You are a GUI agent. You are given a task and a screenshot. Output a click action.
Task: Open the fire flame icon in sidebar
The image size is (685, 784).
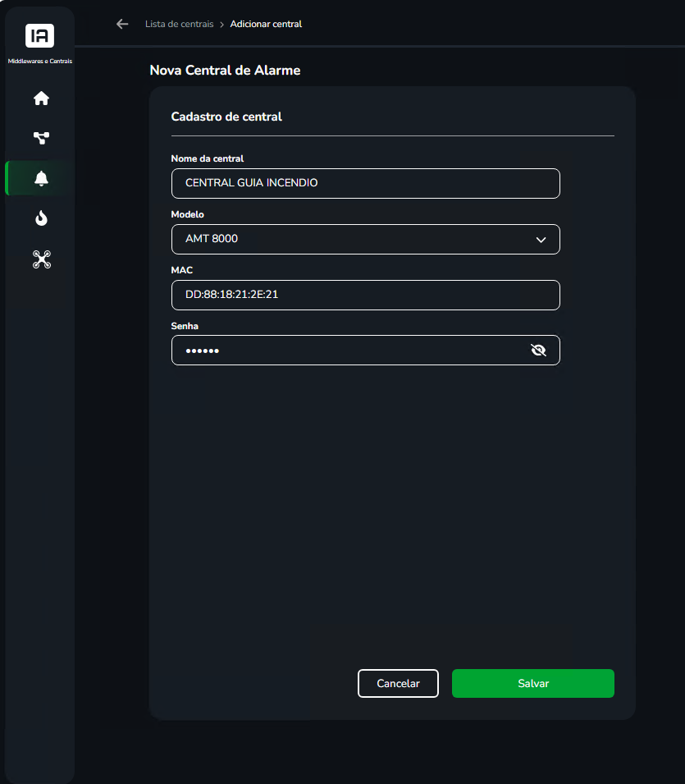[42, 218]
